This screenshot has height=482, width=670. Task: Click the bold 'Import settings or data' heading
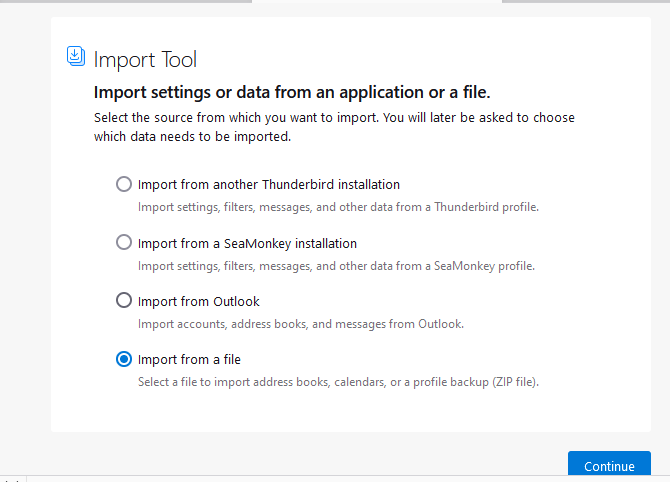(x=292, y=92)
